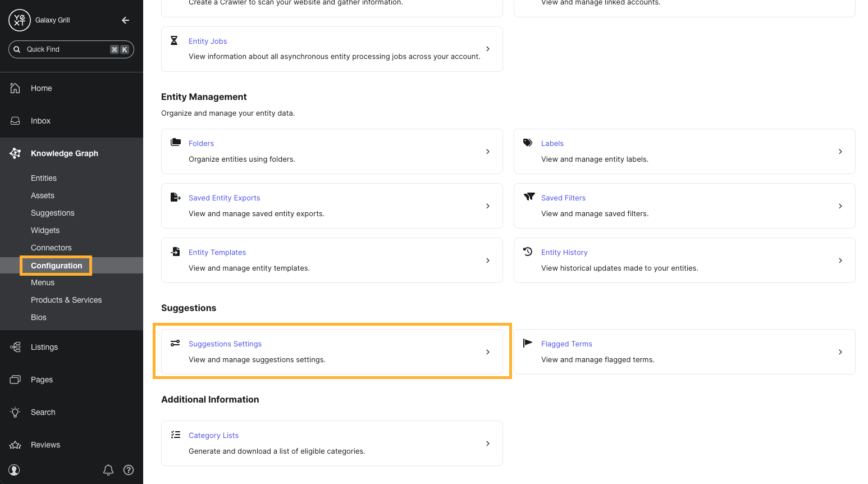Select Menus in the Knowledge Graph sidebar

coord(43,282)
